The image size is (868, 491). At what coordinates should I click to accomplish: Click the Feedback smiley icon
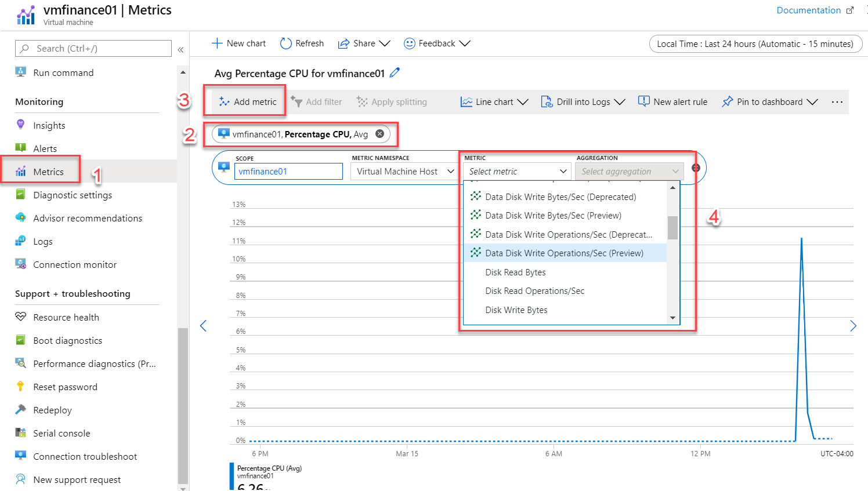click(410, 43)
